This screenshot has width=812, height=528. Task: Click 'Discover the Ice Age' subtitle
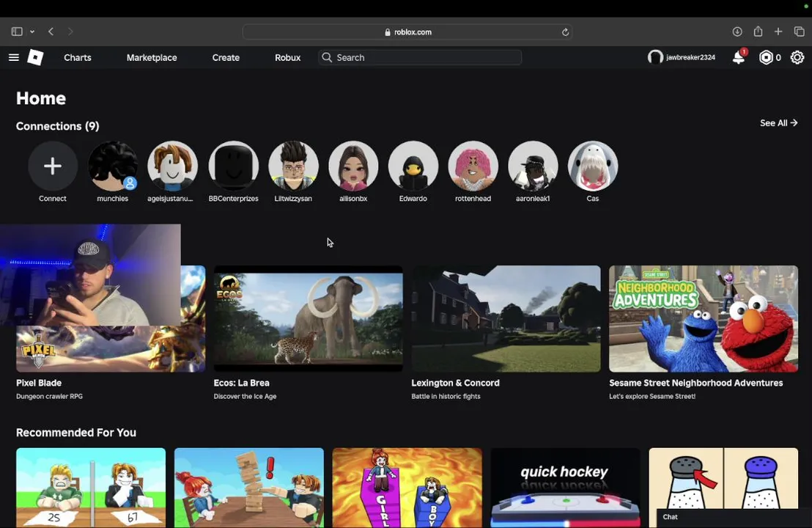coord(245,397)
